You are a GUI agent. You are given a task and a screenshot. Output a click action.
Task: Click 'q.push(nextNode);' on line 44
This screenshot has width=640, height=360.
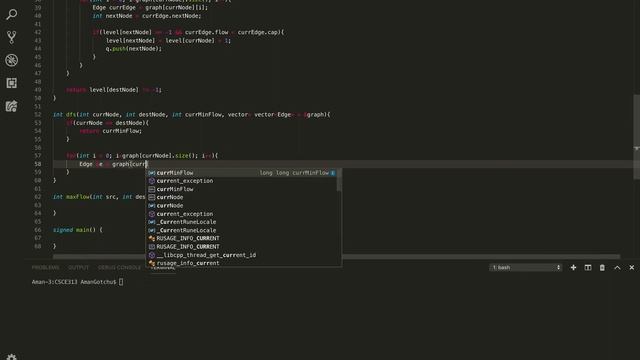(134, 49)
